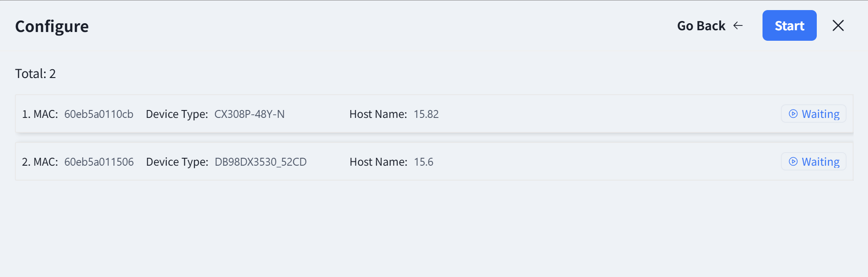Select the first device row

(x=434, y=114)
